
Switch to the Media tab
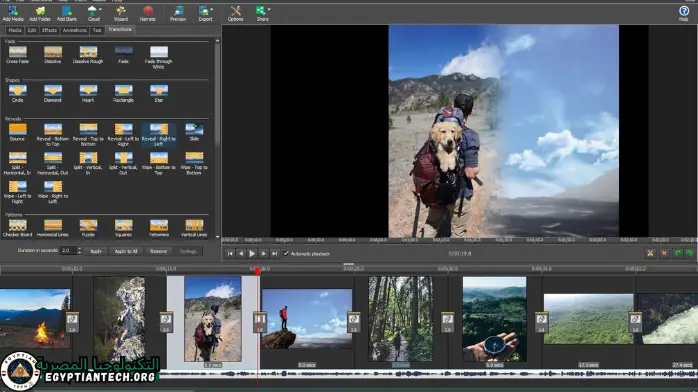tap(15, 30)
